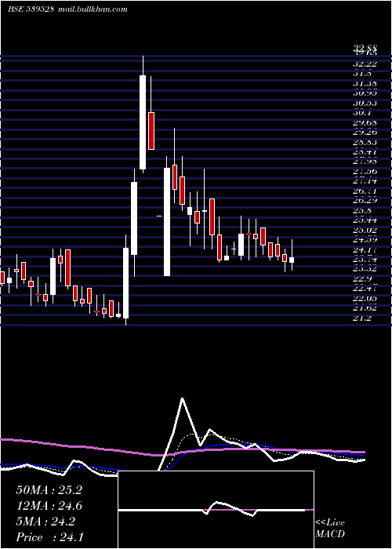Viewport: 392px width, 549px height.
Task: Click the 26.71 price axis label
Action: 365,191
